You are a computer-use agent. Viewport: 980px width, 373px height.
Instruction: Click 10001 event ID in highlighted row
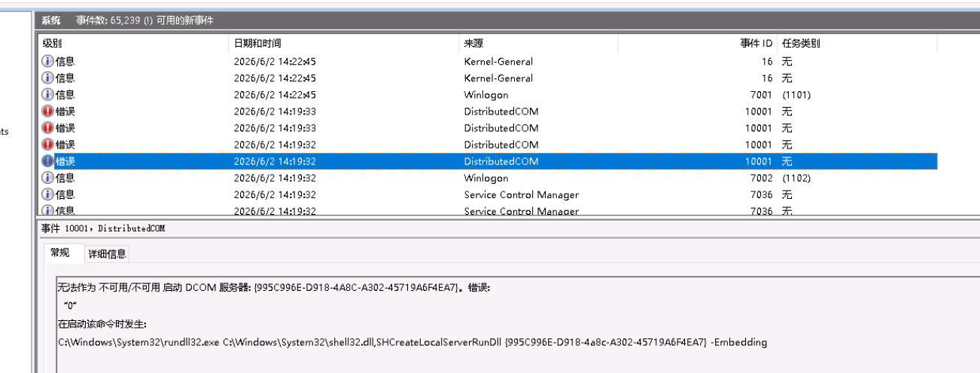pos(759,161)
